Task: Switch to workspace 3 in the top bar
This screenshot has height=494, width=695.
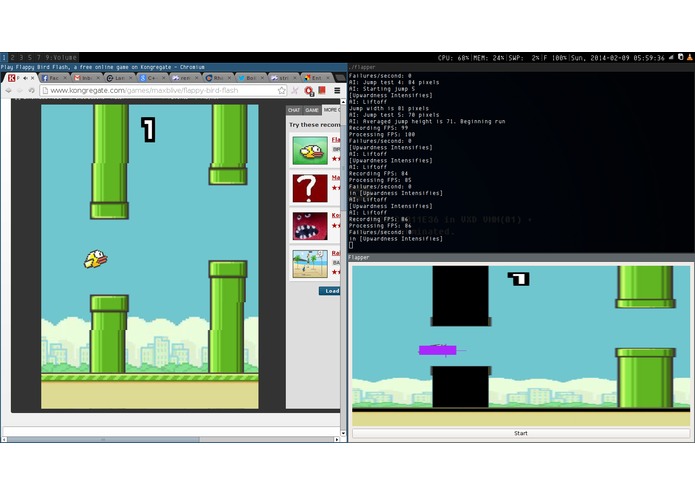Action: (x=21, y=58)
